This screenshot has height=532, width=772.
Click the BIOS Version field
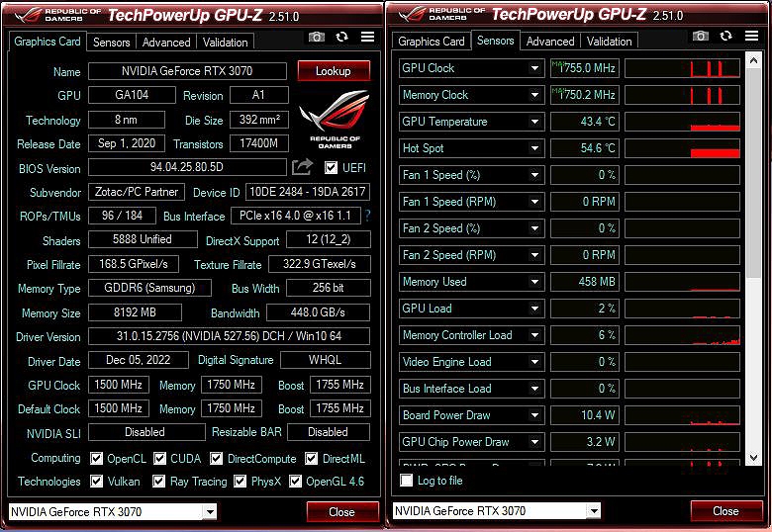187,167
